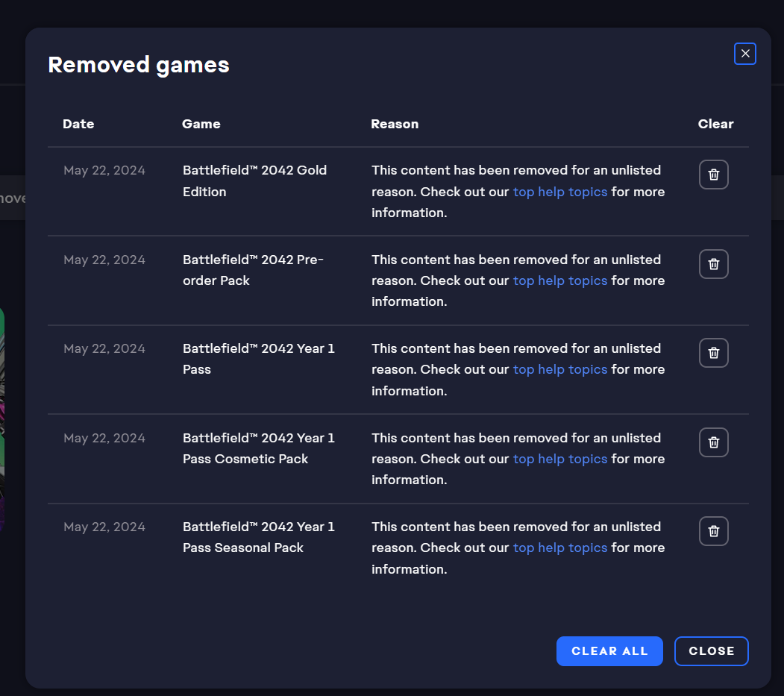Click the Close button at the bottom
The height and width of the screenshot is (696, 784).
(711, 651)
